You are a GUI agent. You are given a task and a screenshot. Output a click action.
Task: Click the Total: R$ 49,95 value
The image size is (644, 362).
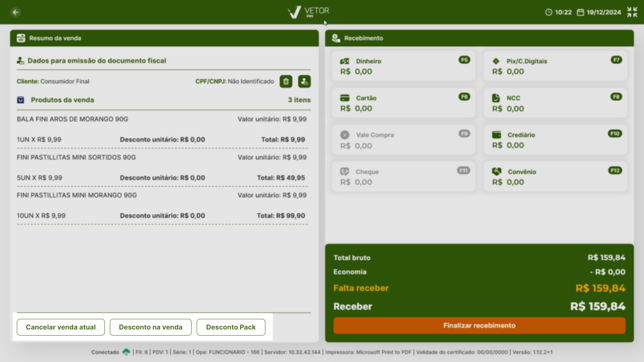point(281,178)
